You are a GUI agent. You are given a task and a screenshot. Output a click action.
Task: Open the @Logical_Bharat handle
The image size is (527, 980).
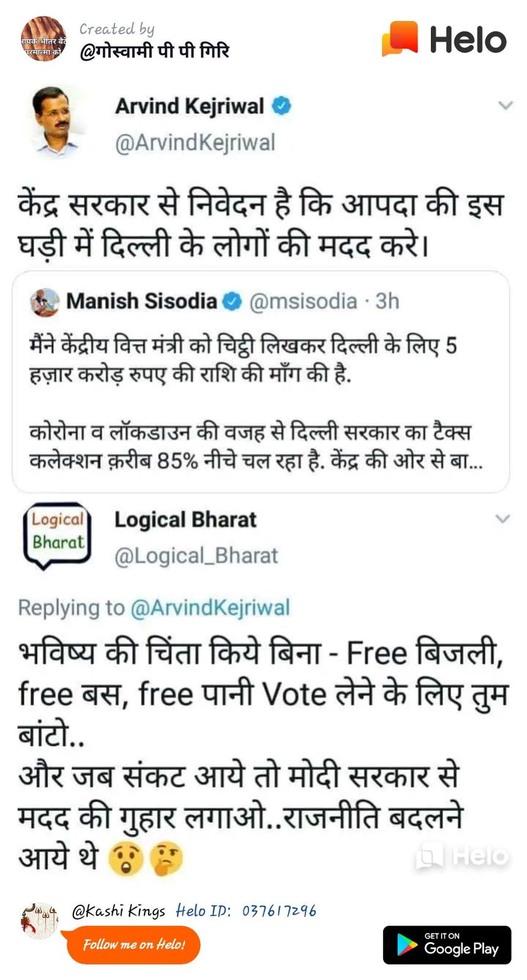click(196, 556)
